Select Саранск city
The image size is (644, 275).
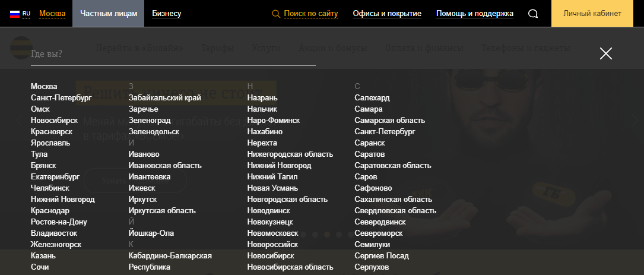click(x=370, y=143)
